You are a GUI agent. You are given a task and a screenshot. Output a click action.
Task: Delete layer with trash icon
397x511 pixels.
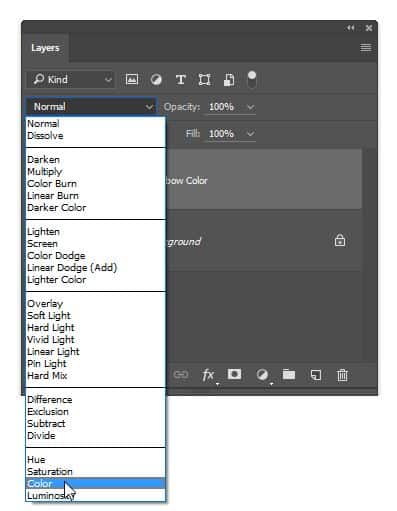(x=342, y=375)
